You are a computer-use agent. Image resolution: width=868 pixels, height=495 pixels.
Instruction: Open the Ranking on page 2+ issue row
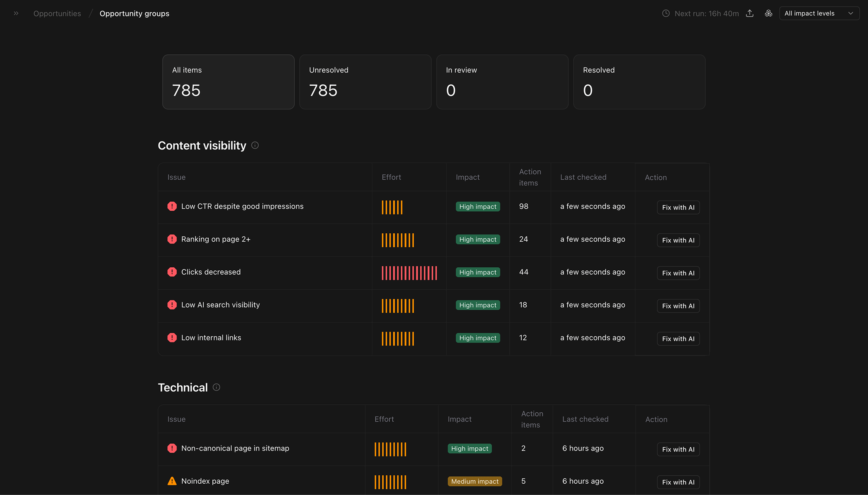point(216,239)
